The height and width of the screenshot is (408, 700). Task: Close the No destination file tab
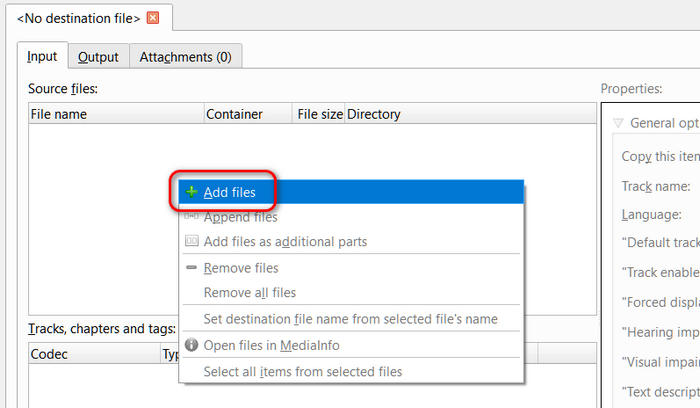click(x=153, y=18)
